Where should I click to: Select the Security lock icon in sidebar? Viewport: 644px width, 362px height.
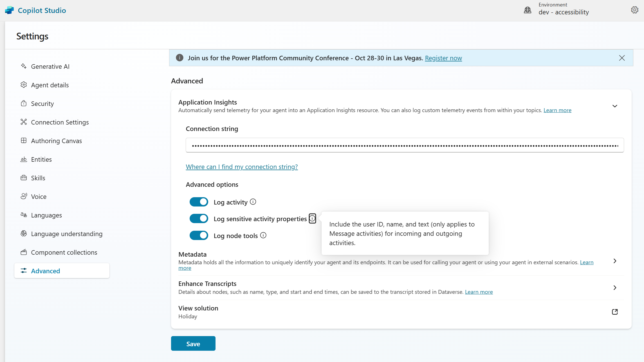(24, 103)
